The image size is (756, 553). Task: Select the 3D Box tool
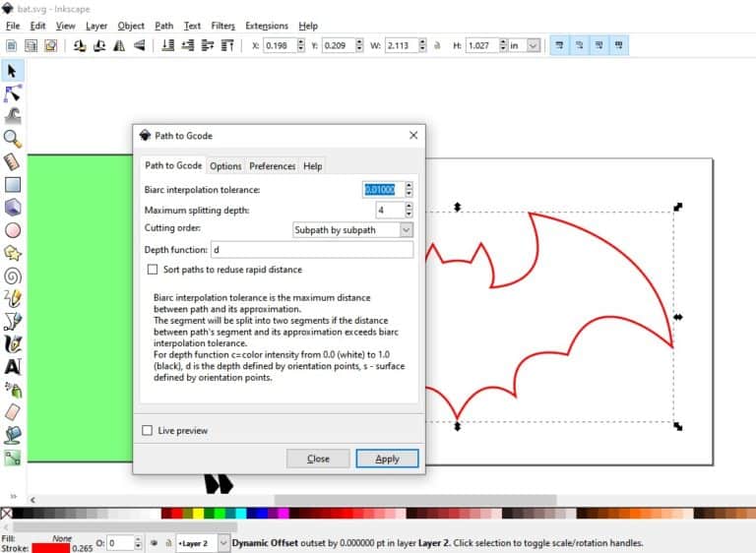click(12, 208)
